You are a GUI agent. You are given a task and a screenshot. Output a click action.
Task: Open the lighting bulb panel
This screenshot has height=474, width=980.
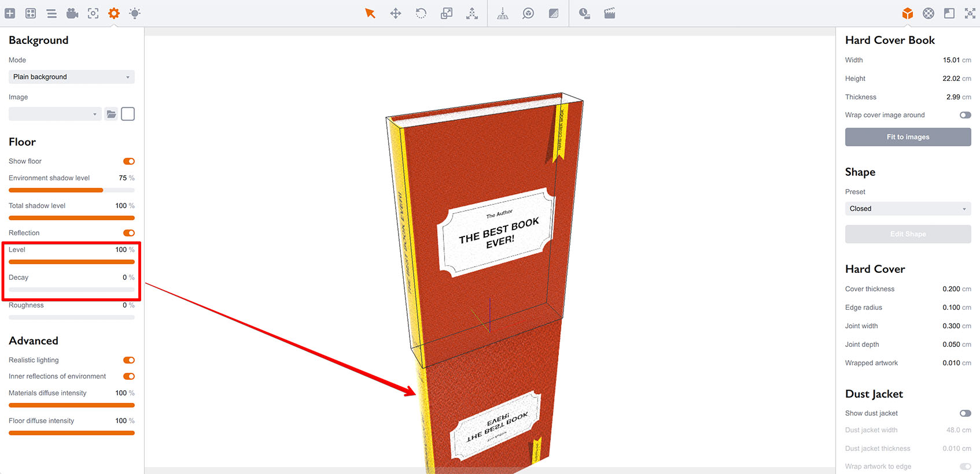135,13
